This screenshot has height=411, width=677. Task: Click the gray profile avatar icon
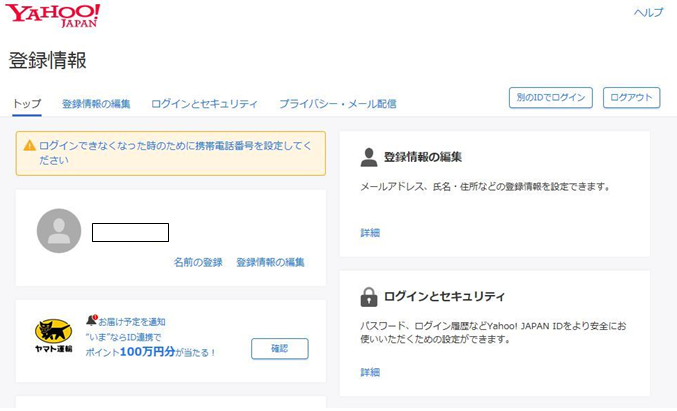(59, 231)
